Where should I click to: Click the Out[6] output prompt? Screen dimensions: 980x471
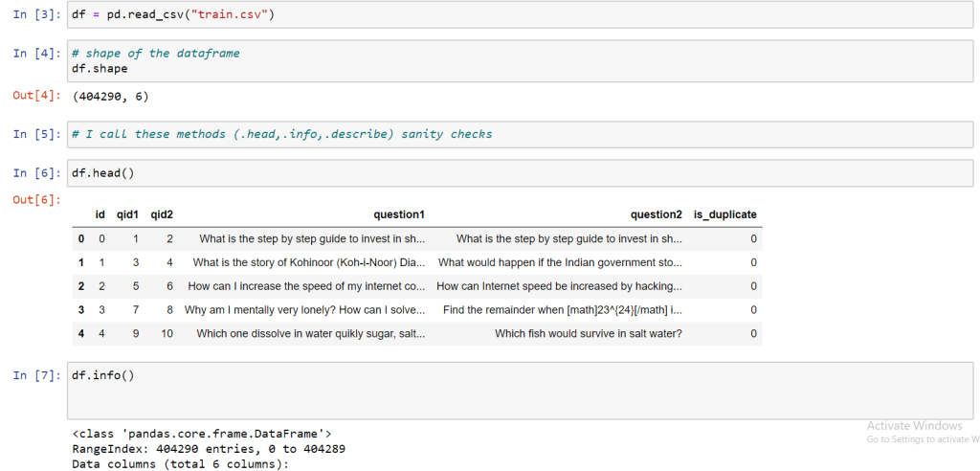click(x=35, y=199)
